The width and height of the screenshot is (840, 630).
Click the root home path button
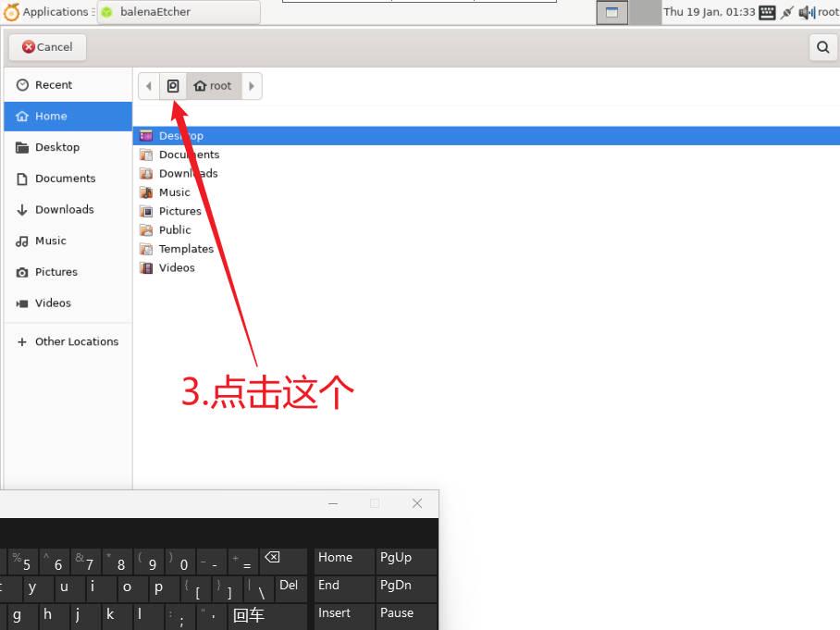(213, 86)
